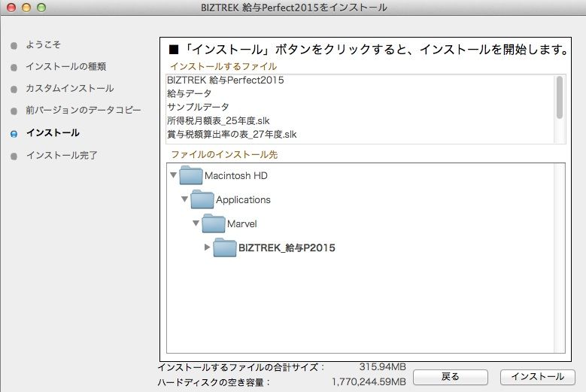Close the installer with red window button
Viewport: 586px width, 392px height.
click(11, 8)
